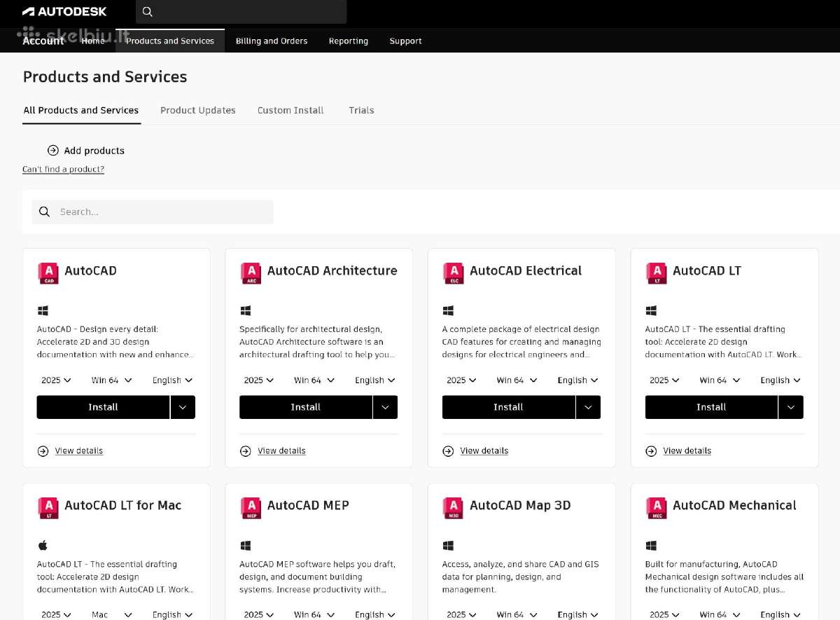Switch to Product Updates tab
Image resolution: width=840 pixels, height=620 pixels.
(x=198, y=110)
